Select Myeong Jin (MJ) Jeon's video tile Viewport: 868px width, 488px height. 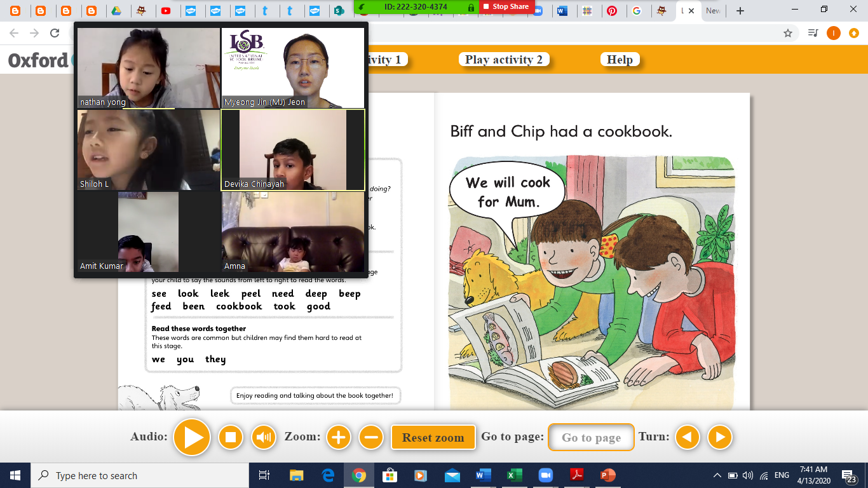coord(293,68)
